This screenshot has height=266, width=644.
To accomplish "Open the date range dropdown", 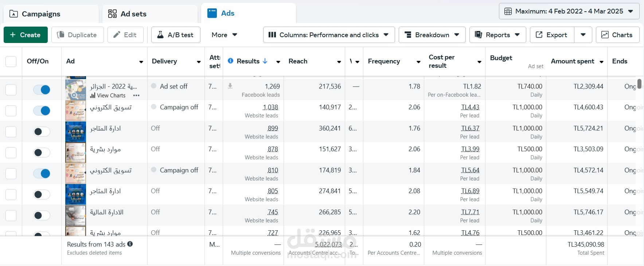I will click(x=569, y=11).
